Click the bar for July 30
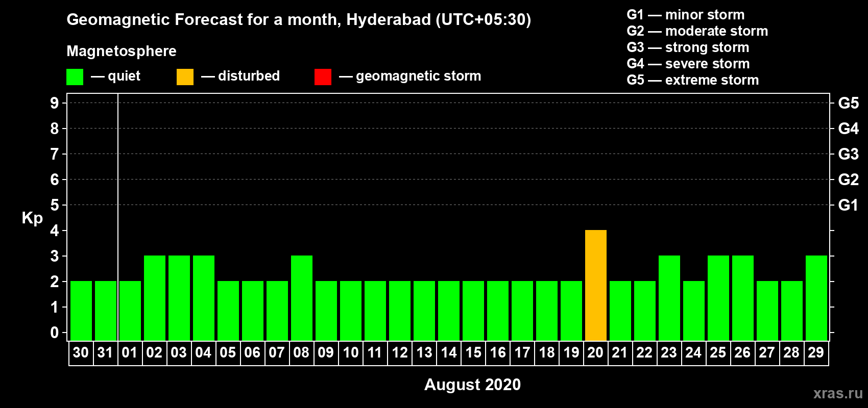This screenshot has height=408, width=868. (x=81, y=311)
